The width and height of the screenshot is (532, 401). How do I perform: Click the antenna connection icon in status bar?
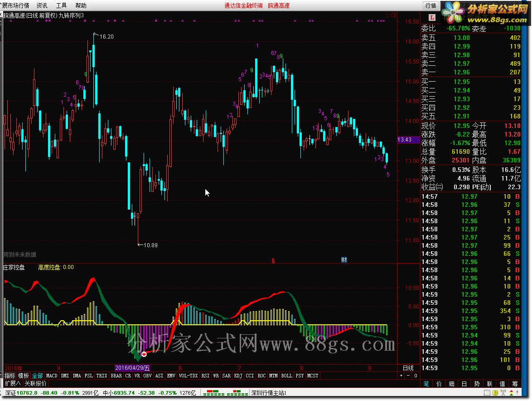(x=503, y=393)
